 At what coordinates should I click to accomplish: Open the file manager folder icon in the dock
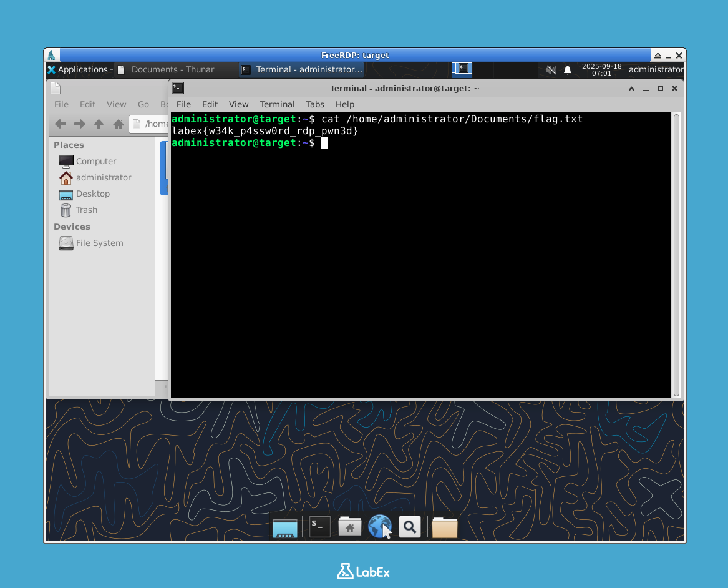pyautogui.click(x=444, y=526)
